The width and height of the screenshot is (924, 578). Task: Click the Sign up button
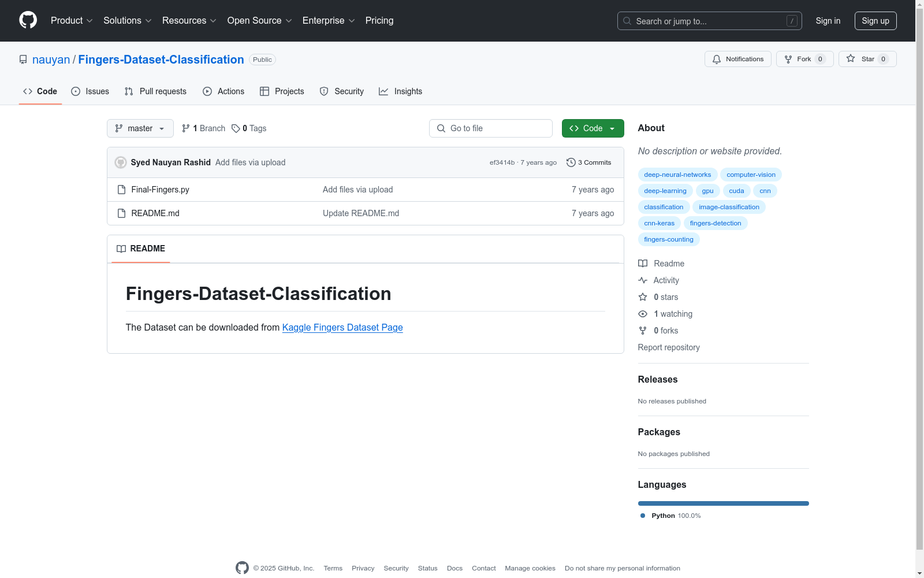click(875, 21)
